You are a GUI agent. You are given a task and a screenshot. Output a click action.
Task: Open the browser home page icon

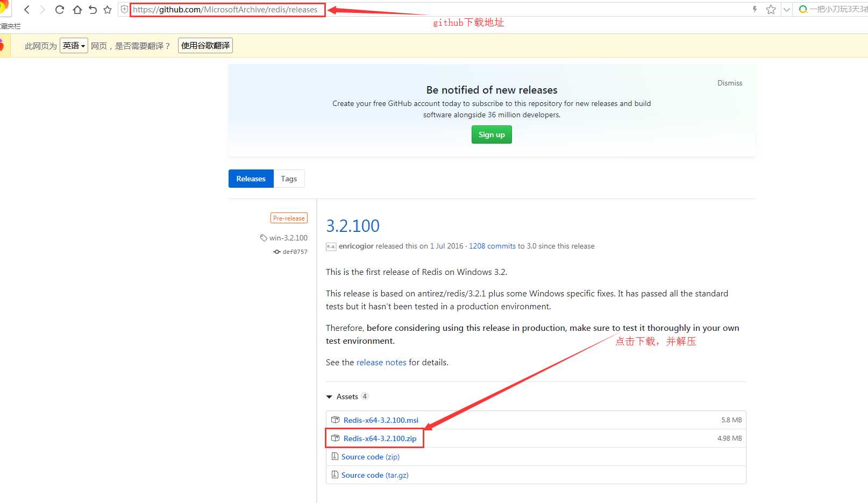pyautogui.click(x=77, y=10)
